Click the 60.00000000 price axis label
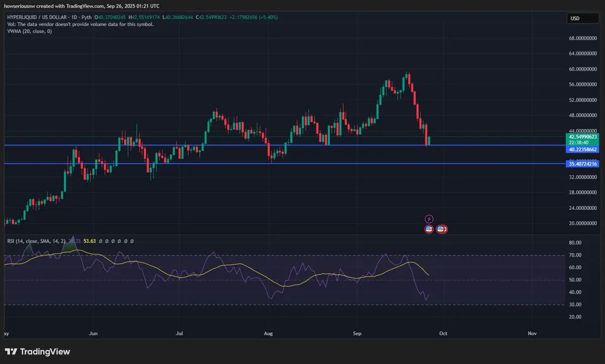Image resolution: width=605 pixels, height=364 pixels. (x=583, y=69)
